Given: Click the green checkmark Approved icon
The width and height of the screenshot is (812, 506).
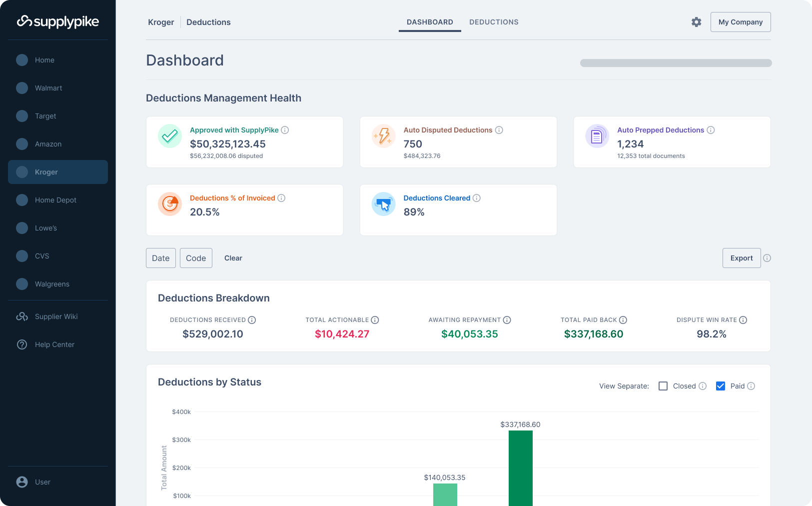Looking at the screenshot, I should 170,136.
